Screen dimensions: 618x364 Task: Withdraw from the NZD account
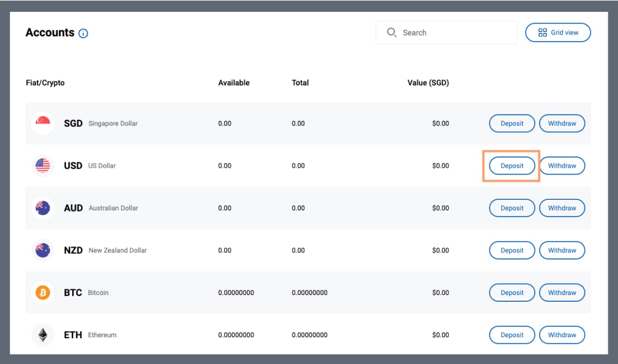[562, 250]
